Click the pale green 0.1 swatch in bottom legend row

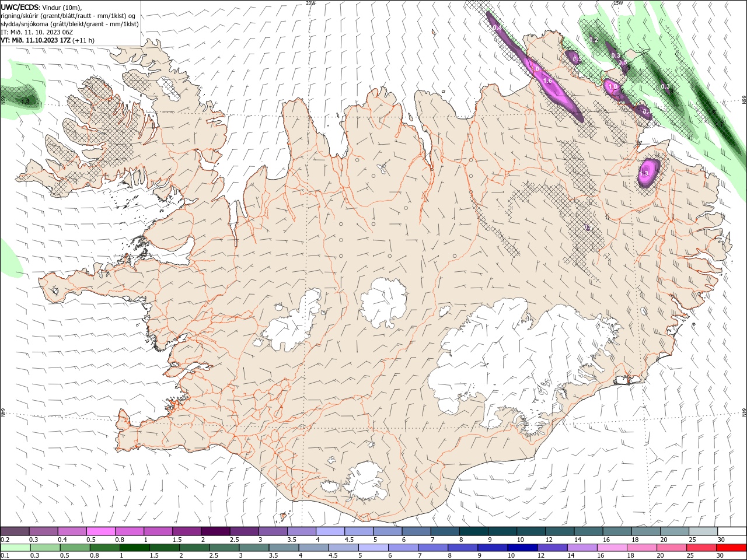[15, 548]
